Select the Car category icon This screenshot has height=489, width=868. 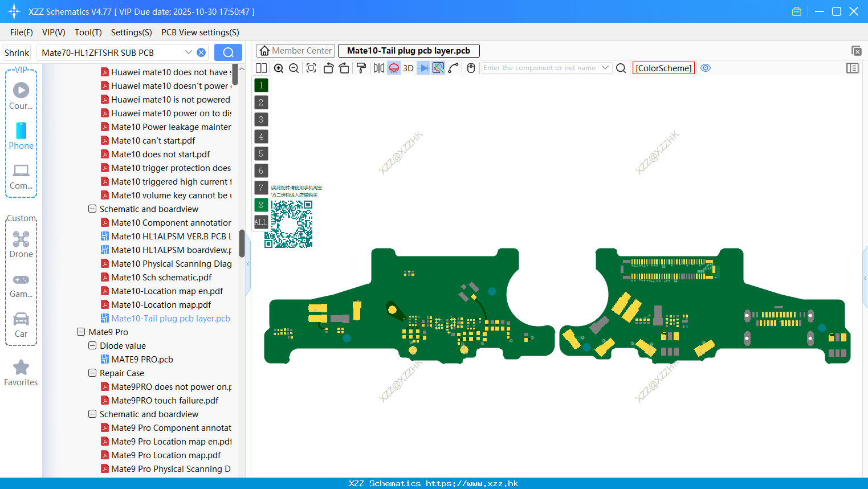tap(21, 319)
